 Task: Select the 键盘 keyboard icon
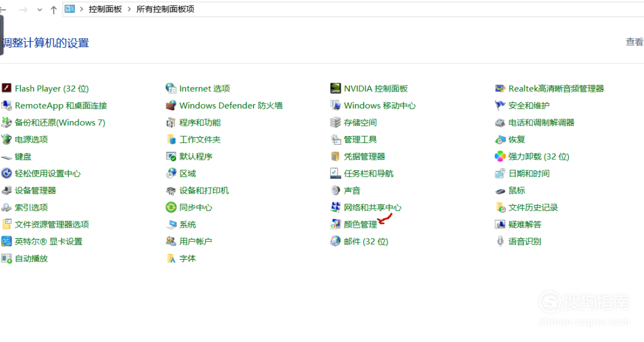7,157
